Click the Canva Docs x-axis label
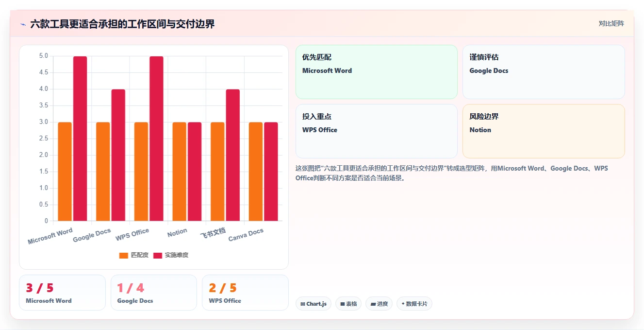The width and height of the screenshot is (644, 330). (x=246, y=235)
